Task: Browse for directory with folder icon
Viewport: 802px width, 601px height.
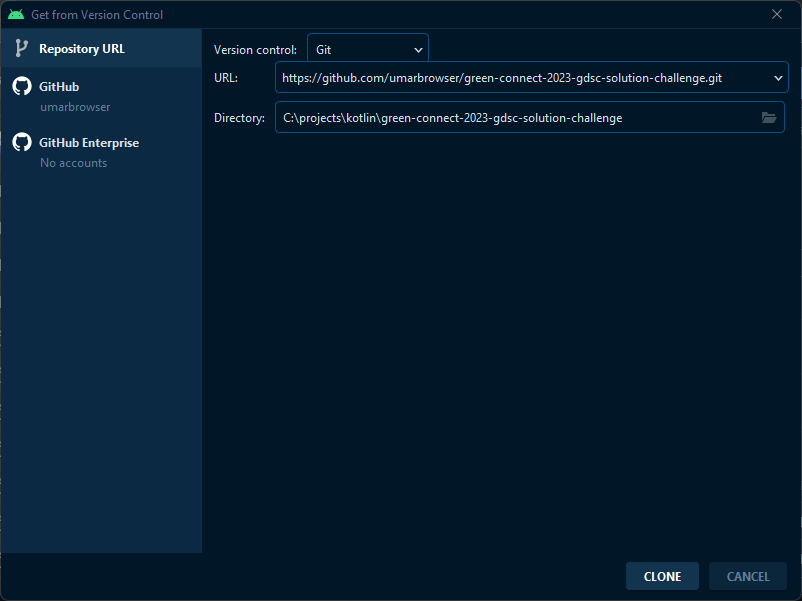Action: point(769,118)
